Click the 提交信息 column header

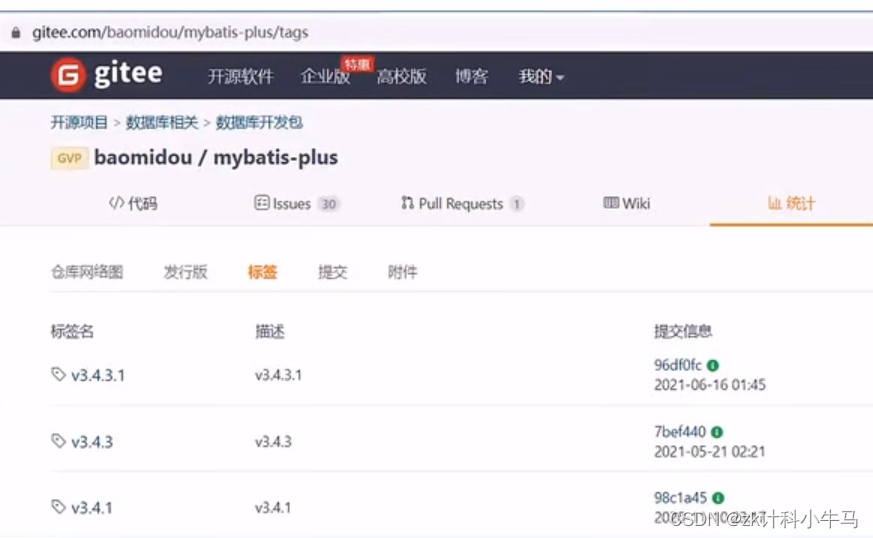click(x=683, y=331)
